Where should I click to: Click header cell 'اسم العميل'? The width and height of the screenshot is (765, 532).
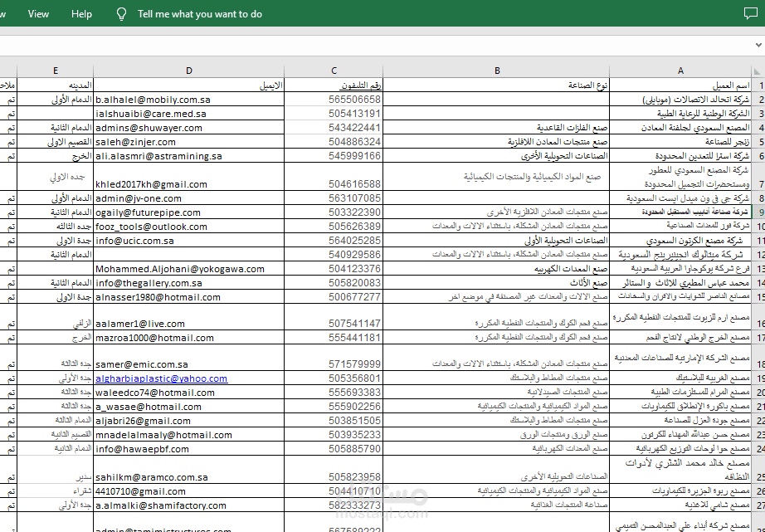pyautogui.click(x=680, y=85)
